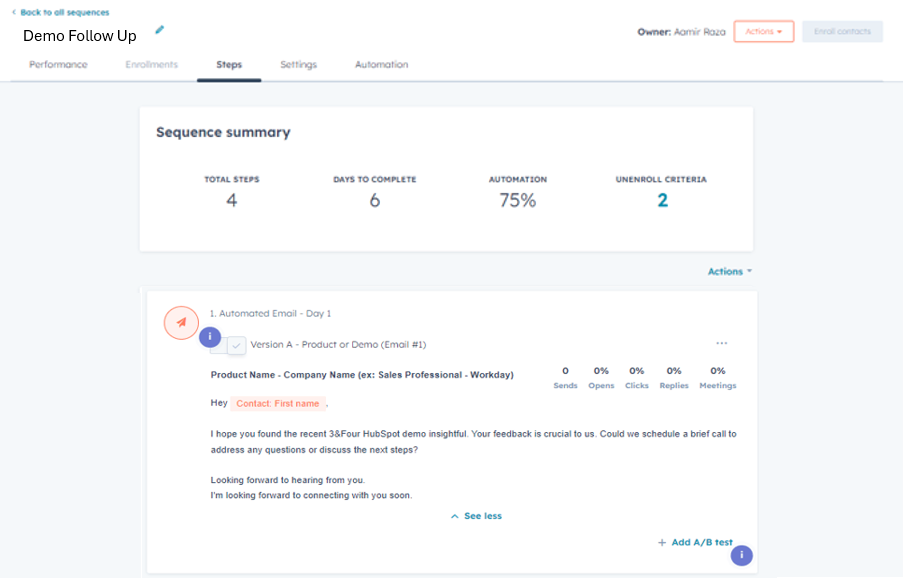Viewport: 903px width, 580px height.
Task: Open the three-dot menu for Version A email
Action: (722, 343)
